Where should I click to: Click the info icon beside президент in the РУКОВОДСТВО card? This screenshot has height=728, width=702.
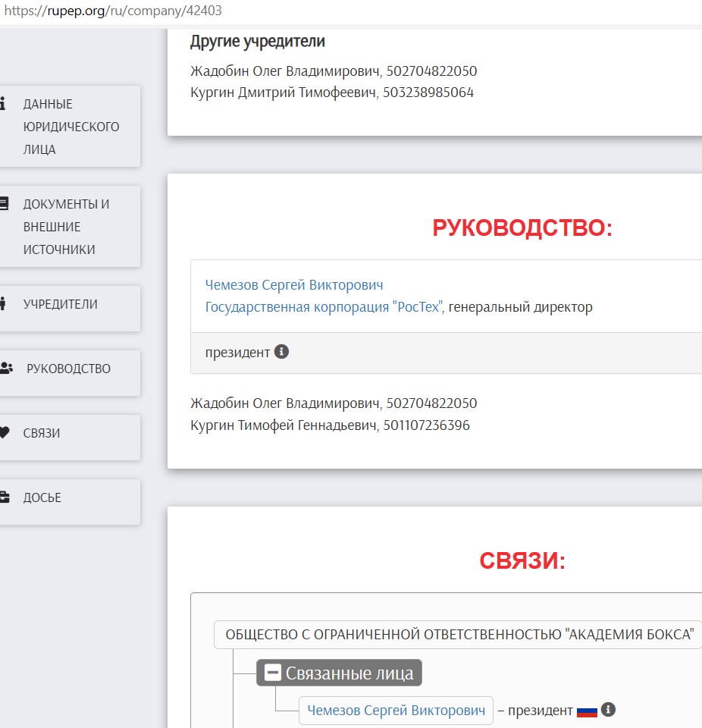(281, 352)
